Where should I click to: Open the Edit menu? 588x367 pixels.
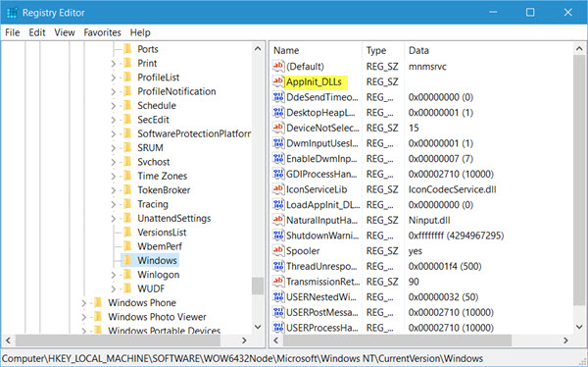tap(37, 32)
